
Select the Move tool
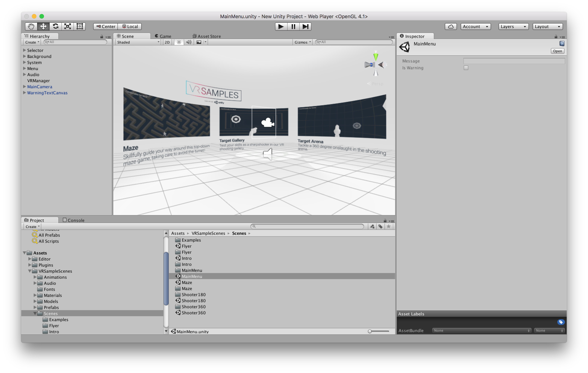click(43, 26)
